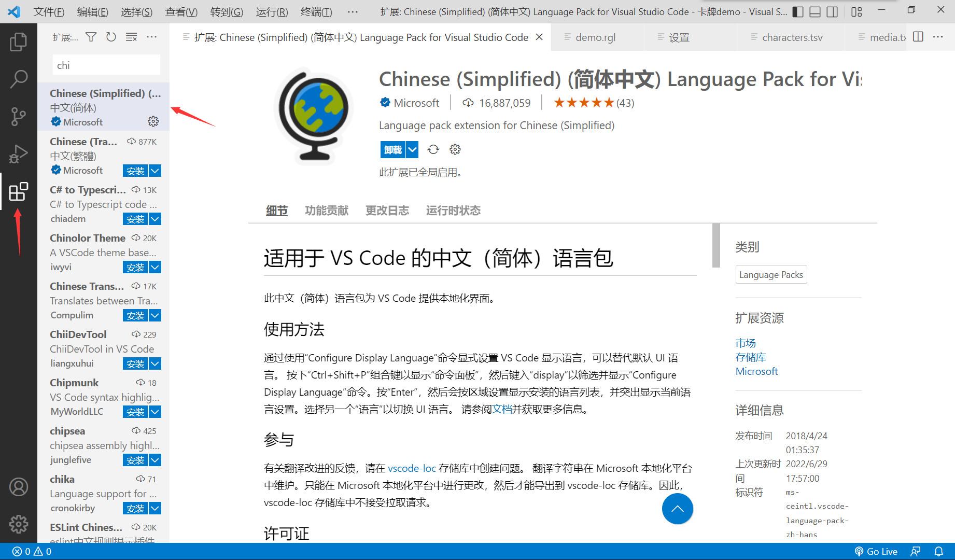955x560 pixels.
Task: Click the Language Packs category tag
Action: coord(771,274)
